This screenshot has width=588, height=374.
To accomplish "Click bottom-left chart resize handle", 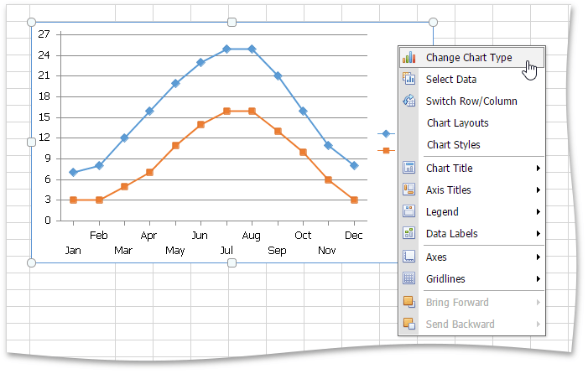I will click(32, 262).
